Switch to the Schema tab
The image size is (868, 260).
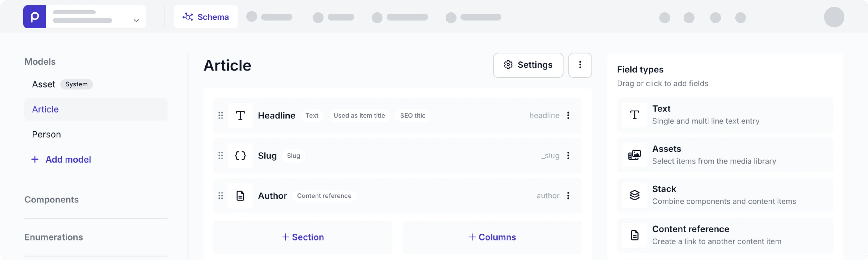pos(205,16)
